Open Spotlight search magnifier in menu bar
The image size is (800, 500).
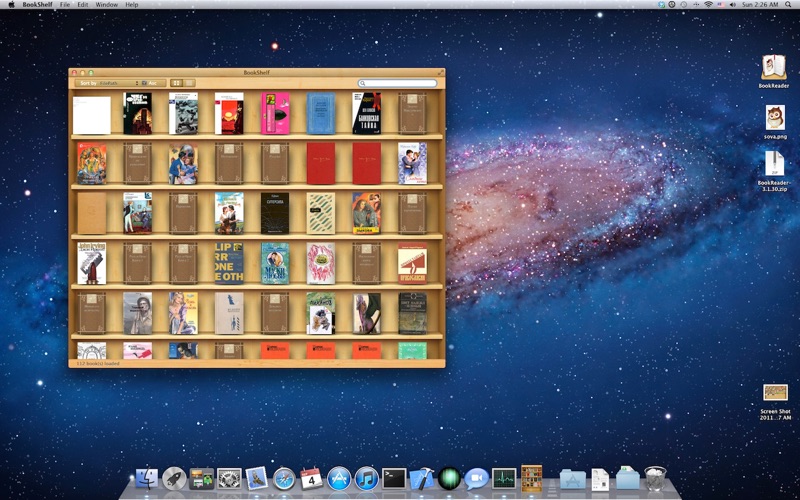point(789,5)
